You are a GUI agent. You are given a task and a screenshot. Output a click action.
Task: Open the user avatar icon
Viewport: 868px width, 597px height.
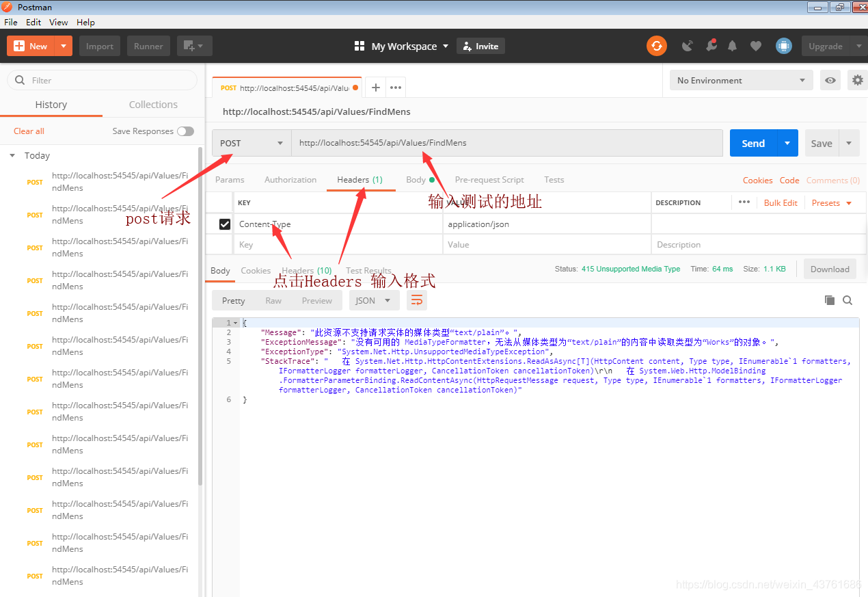(x=783, y=46)
